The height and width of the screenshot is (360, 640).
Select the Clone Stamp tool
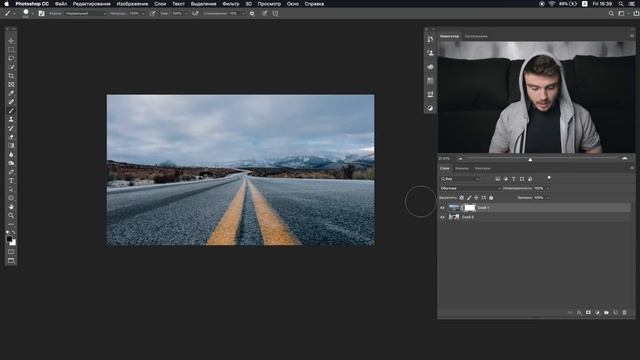tap(11, 120)
